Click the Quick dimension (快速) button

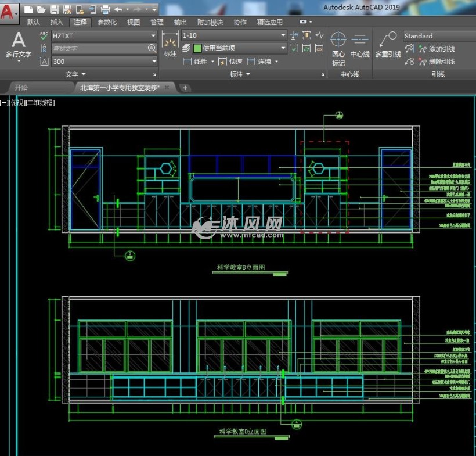click(230, 62)
